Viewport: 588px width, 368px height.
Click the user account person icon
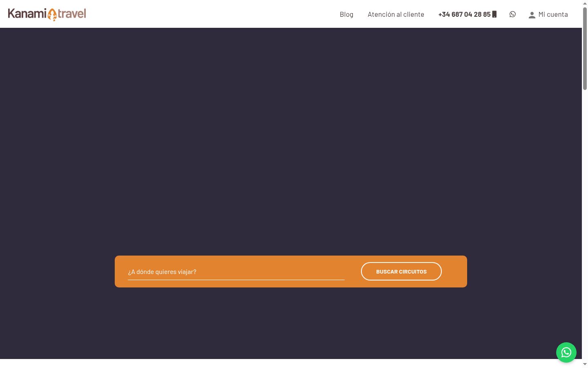point(532,15)
